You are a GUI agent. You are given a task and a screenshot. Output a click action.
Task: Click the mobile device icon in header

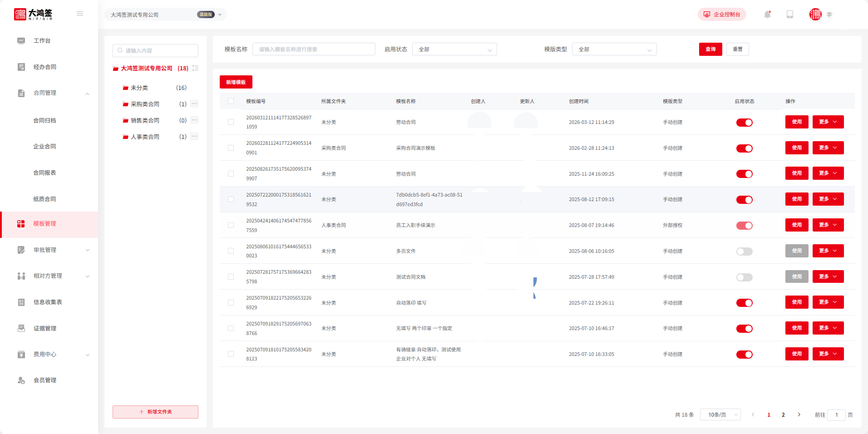click(790, 15)
